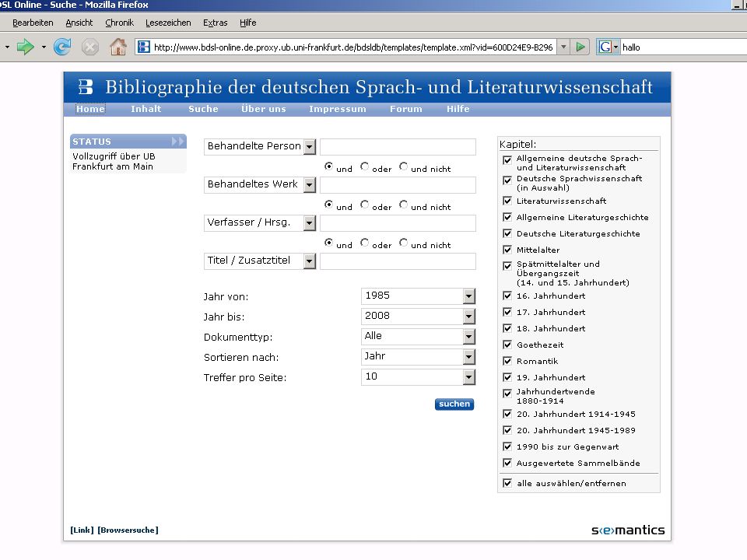Click the blue suchen button
This screenshot has width=747, height=560.
tap(454, 404)
